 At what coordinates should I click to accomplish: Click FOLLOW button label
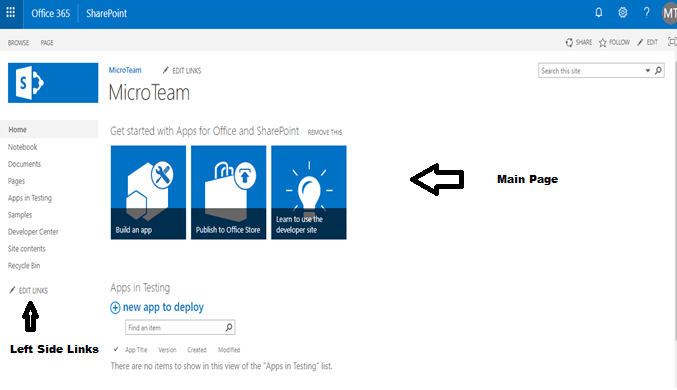pos(620,42)
